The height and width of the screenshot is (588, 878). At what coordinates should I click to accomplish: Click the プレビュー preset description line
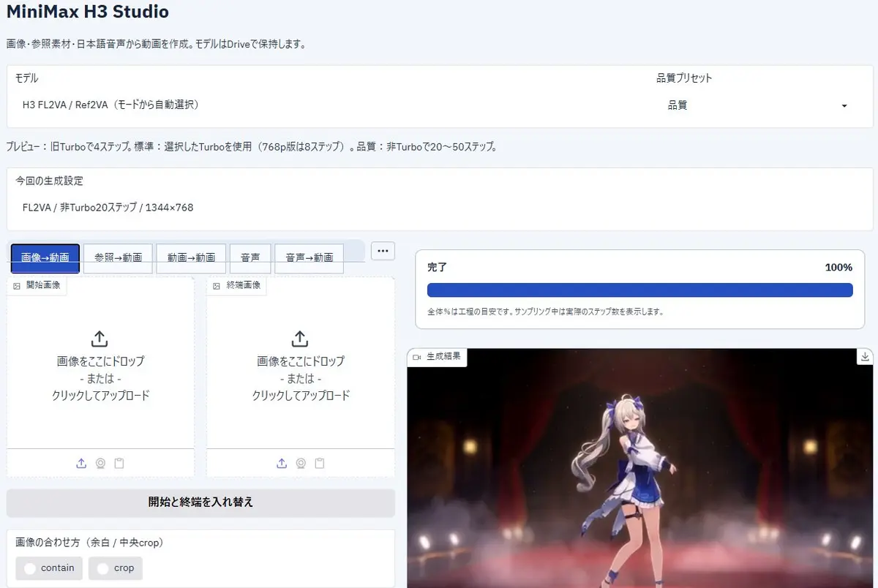(x=252, y=147)
